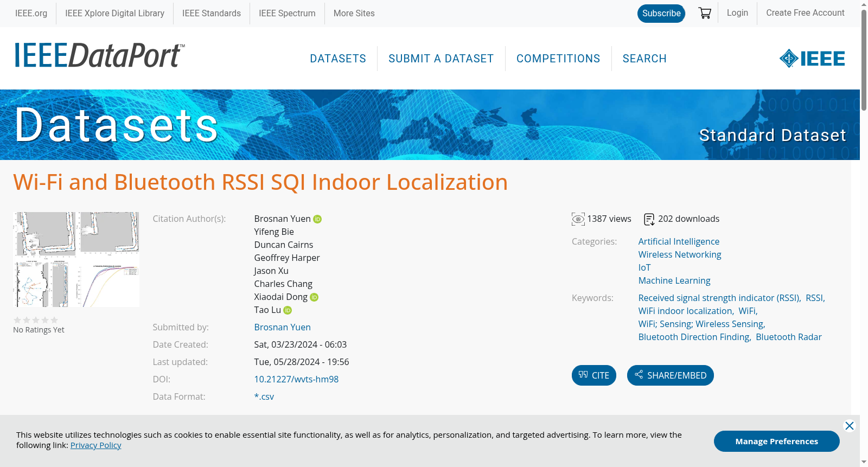Open Artificial Intelligence category
868x467 pixels.
(679, 242)
